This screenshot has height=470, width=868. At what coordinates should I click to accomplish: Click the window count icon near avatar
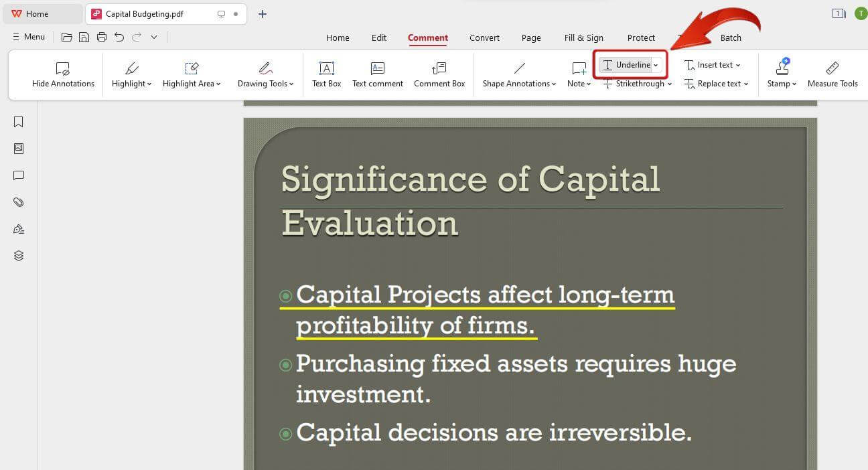coord(839,13)
